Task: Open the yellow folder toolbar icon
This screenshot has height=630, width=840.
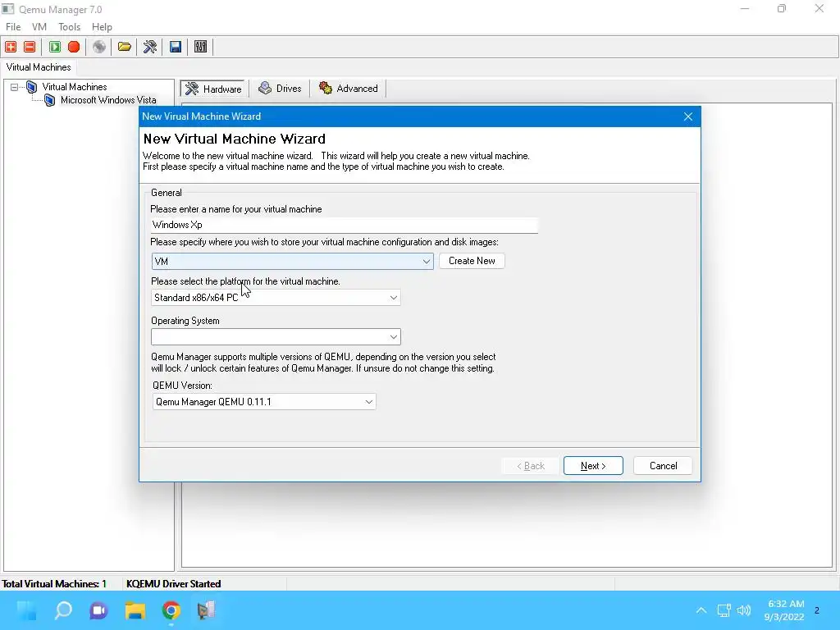Action: [x=125, y=47]
